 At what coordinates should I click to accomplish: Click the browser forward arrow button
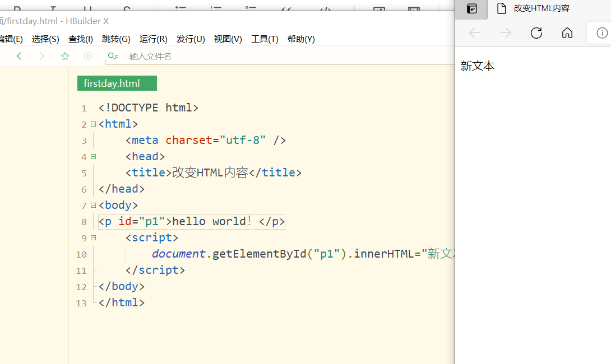click(x=506, y=32)
